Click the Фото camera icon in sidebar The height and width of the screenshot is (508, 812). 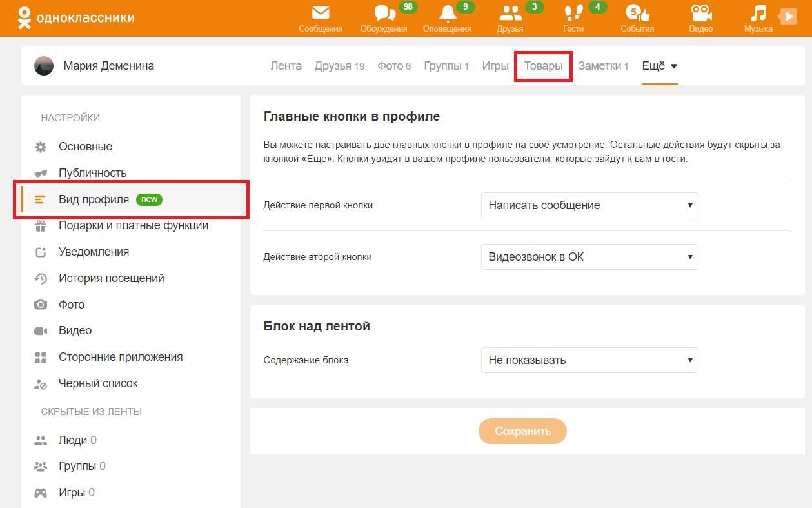(x=41, y=305)
